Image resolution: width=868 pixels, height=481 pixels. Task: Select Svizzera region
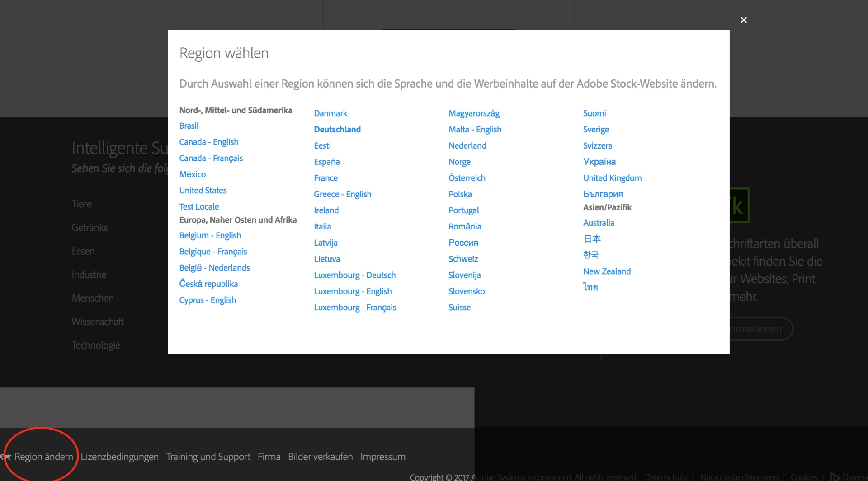pos(598,146)
